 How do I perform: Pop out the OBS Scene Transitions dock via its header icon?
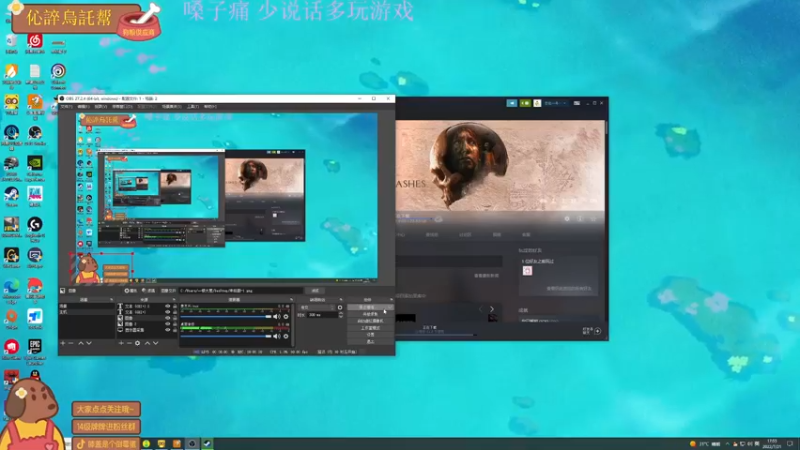click(x=341, y=299)
